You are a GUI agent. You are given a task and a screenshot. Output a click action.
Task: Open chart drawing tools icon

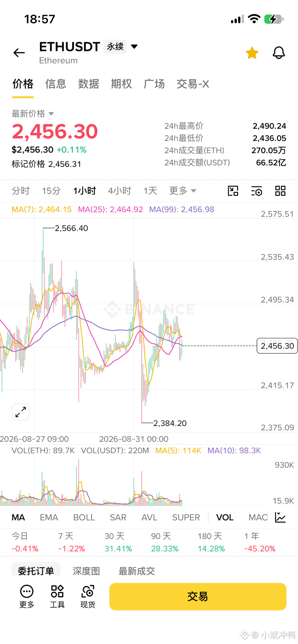click(x=233, y=191)
